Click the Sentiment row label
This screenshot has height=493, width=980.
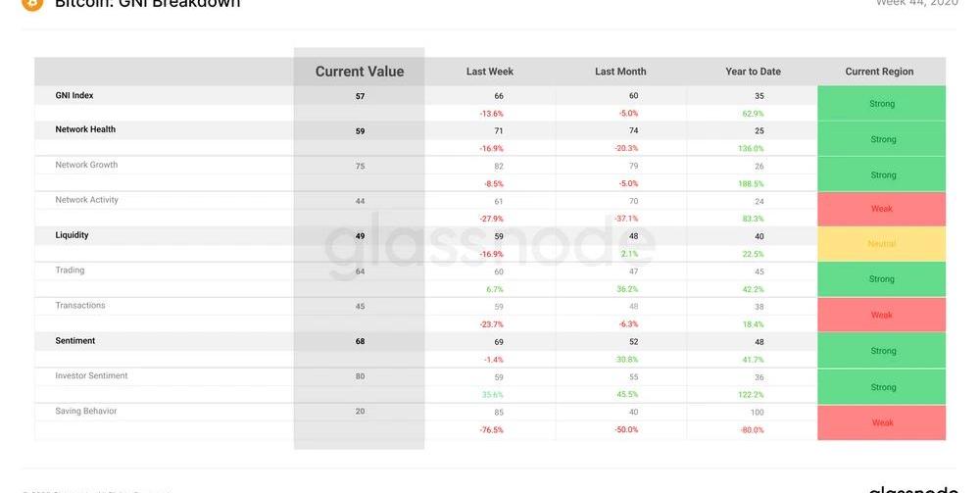click(x=75, y=341)
